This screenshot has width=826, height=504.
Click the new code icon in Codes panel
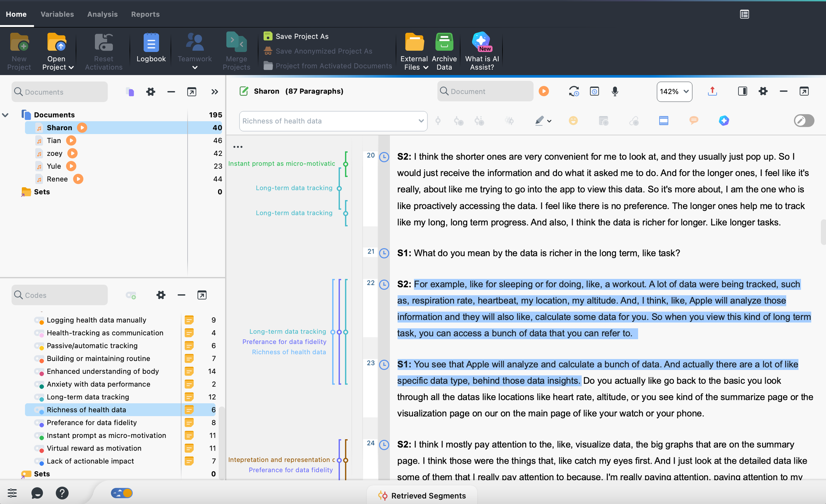click(131, 295)
